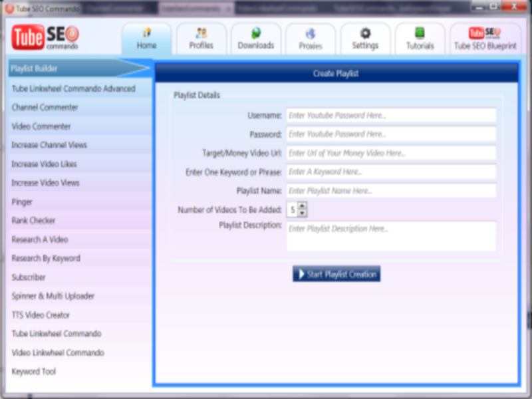Focus the Target/Money Video Url field
Viewport: 532px width, 399px height.
(x=391, y=153)
